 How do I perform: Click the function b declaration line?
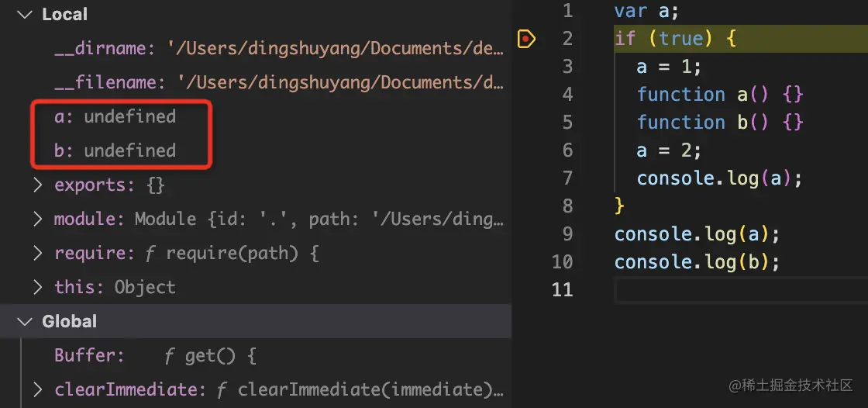coord(719,123)
